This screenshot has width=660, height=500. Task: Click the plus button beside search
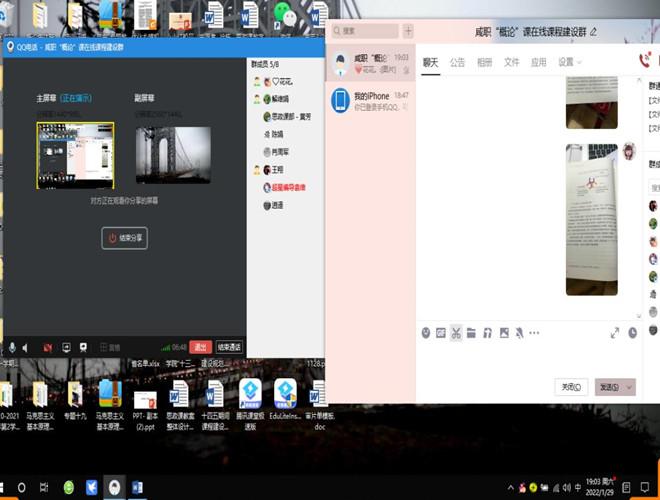click(x=407, y=31)
